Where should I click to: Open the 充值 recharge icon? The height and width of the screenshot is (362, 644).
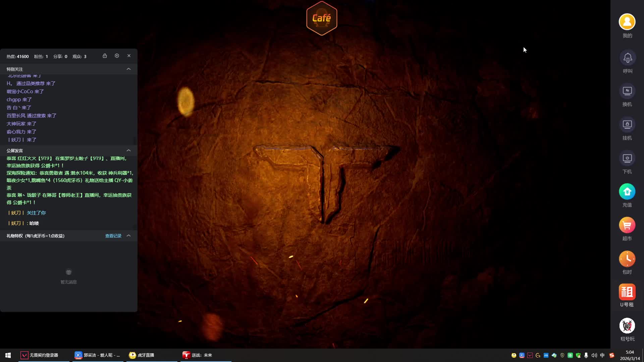tap(627, 192)
